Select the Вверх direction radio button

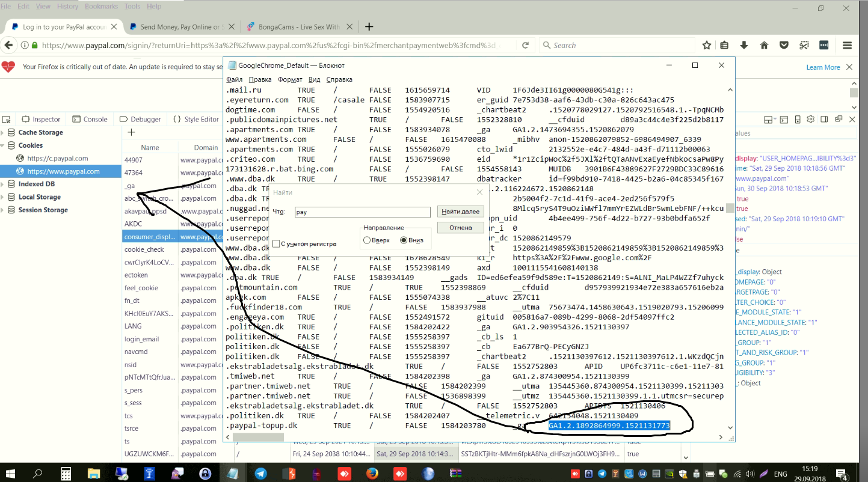tap(367, 240)
